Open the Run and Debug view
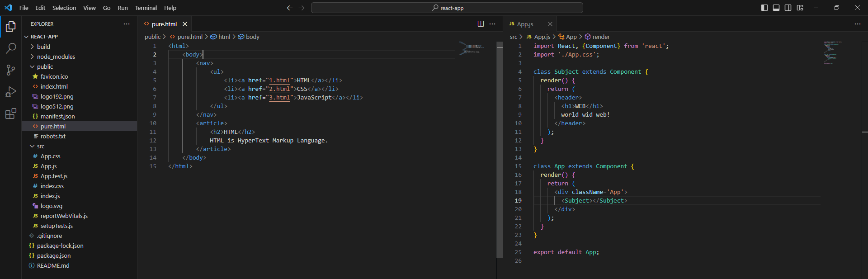868x279 pixels. click(x=11, y=92)
